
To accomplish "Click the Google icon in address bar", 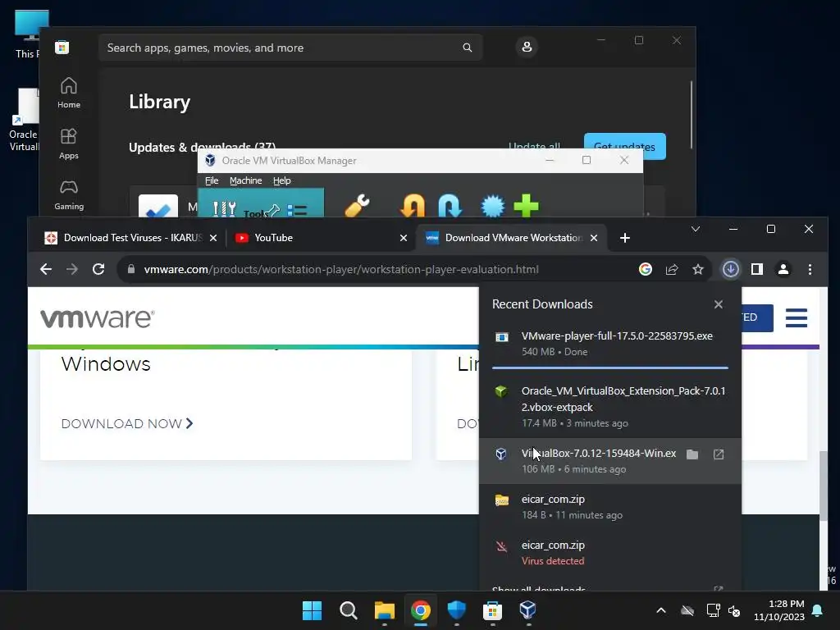I will [x=646, y=269].
